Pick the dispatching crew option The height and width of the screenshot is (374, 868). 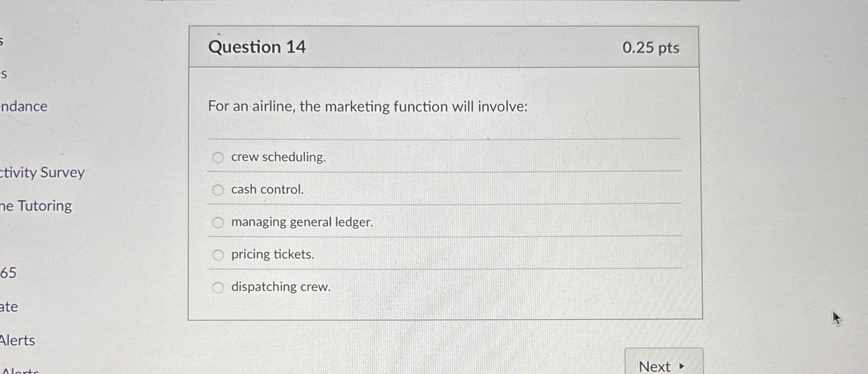pos(219,287)
